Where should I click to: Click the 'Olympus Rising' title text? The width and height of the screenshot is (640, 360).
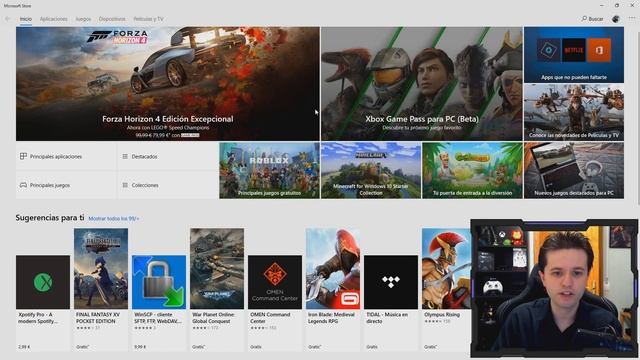[x=442, y=315]
